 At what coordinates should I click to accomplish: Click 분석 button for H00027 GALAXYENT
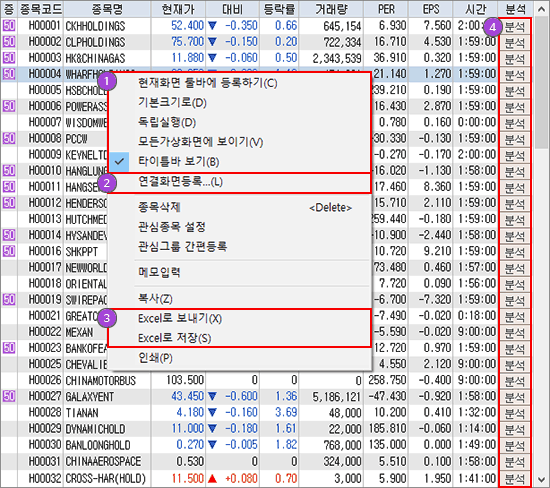pyautogui.click(x=515, y=397)
